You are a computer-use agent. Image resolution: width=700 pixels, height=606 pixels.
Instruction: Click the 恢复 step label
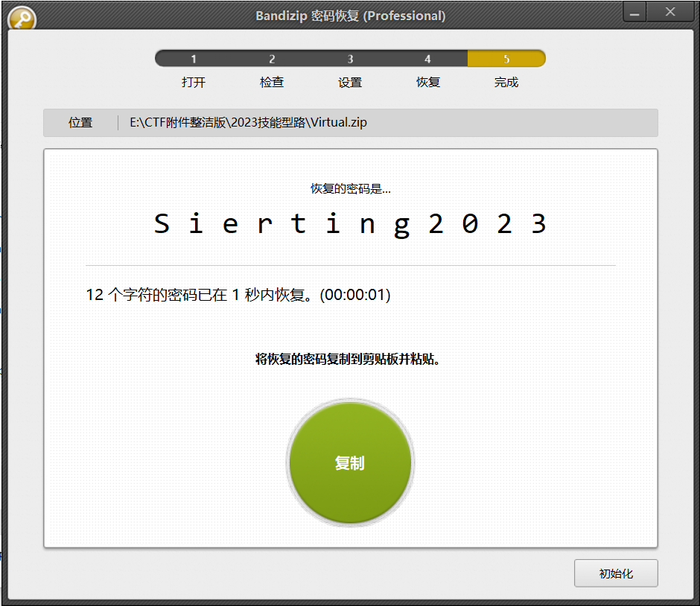coord(428,82)
